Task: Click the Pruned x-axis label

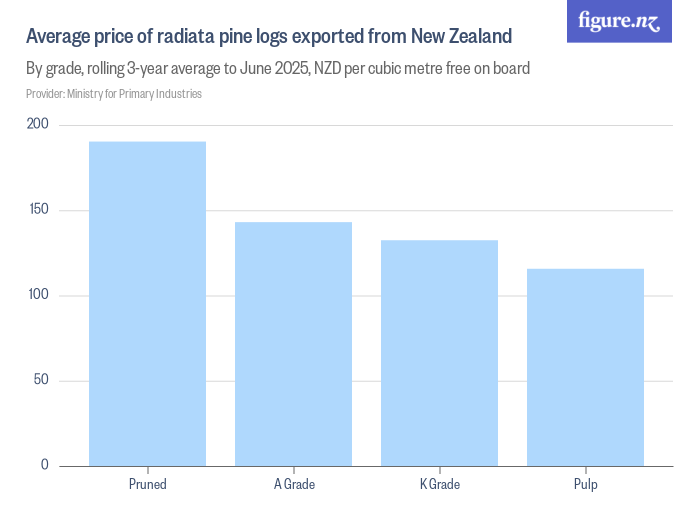Action: 147,485
